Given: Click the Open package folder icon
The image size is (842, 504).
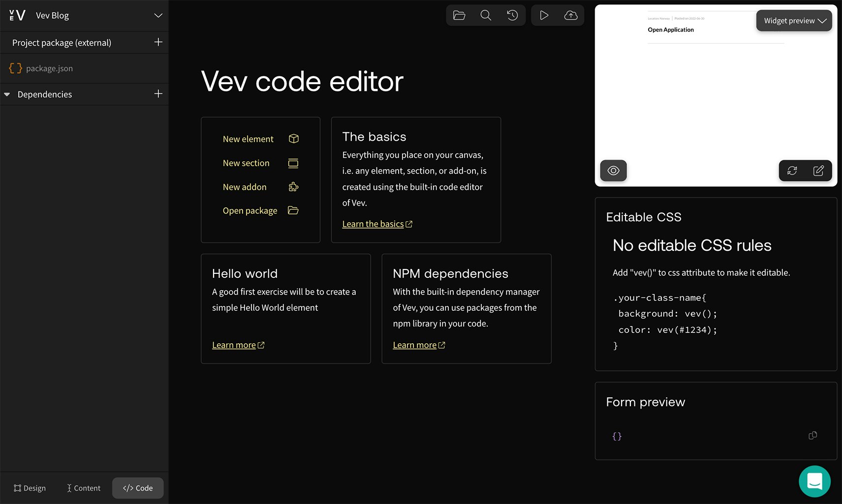Looking at the screenshot, I should (293, 210).
